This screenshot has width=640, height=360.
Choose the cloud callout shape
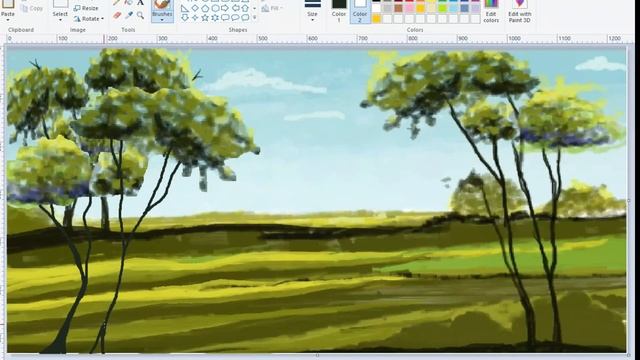click(x=245, y=18)
